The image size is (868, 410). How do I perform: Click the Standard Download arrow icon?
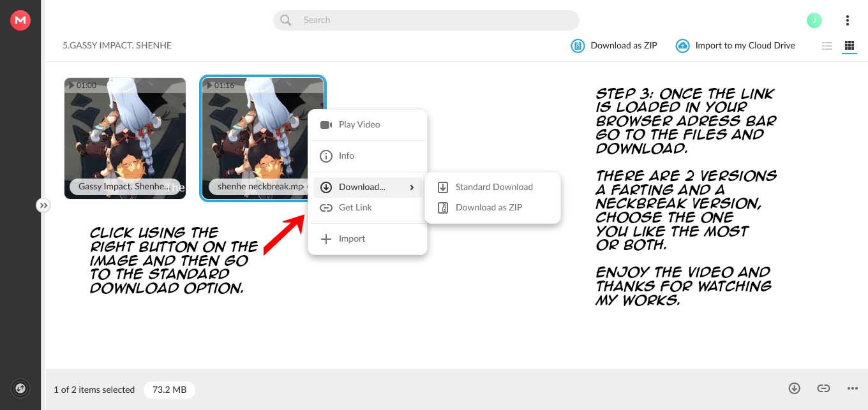click(443, 187)
